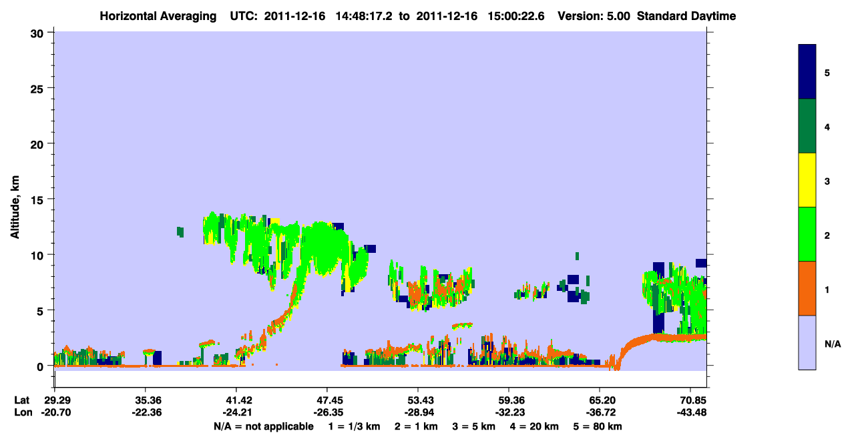Image resolution: width=868 pixels, height=445 pixels.
Task: Click legend text '1 = 1/3 km'
Action: pos(355,426)
